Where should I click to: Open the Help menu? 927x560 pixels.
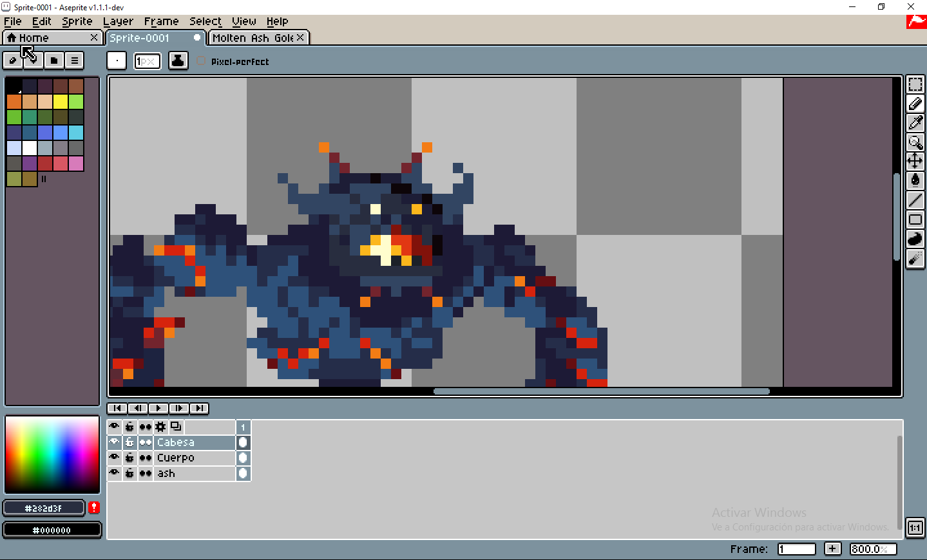[277, 21]
